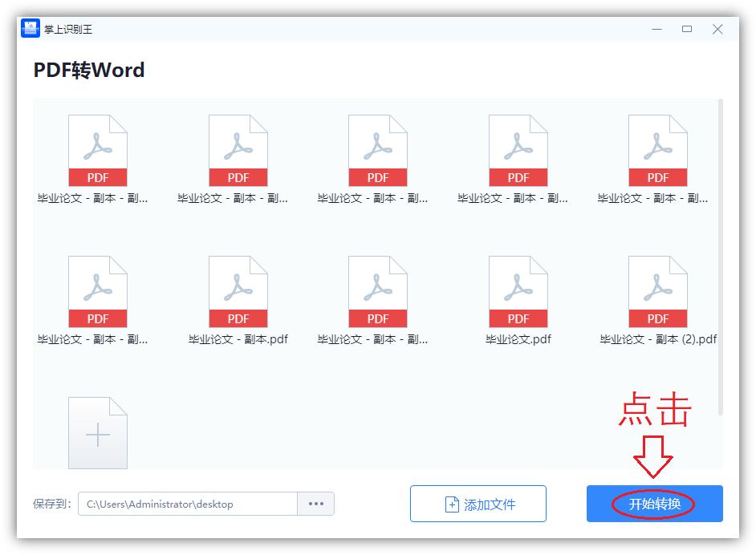Image resolution: width=756 pixels, height=555 pixels.
Task: Open the folder browser via three-dots button
Action: point(315,504)
